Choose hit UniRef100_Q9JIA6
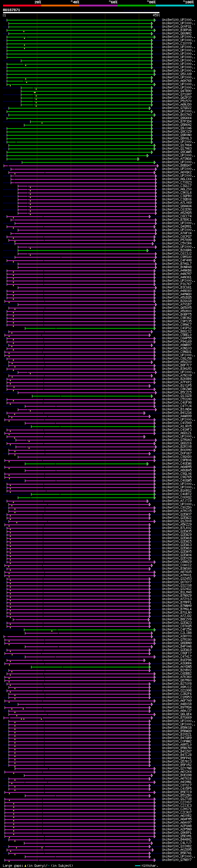The height and width of the screenshot is (868, 197). [x=177, y=128]
